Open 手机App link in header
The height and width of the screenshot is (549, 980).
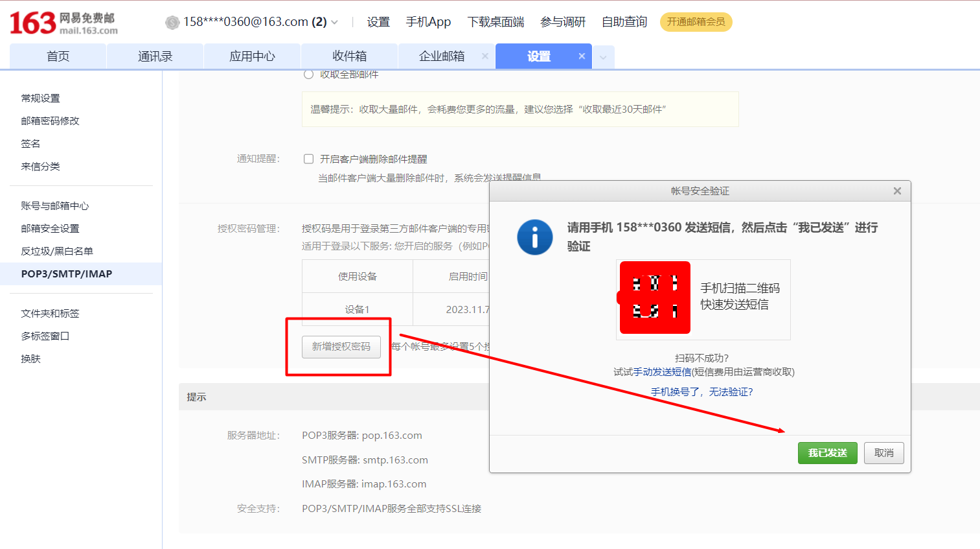tap(428, 22)
